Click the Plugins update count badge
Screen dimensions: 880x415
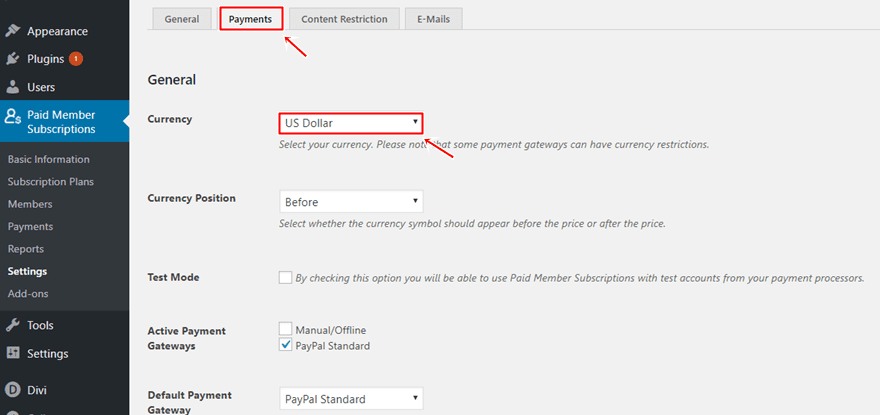coord(76,59)
